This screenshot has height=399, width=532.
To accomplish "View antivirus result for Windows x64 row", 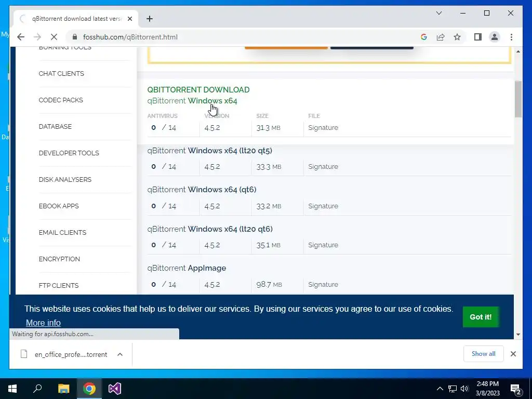I will coord(164,128).
